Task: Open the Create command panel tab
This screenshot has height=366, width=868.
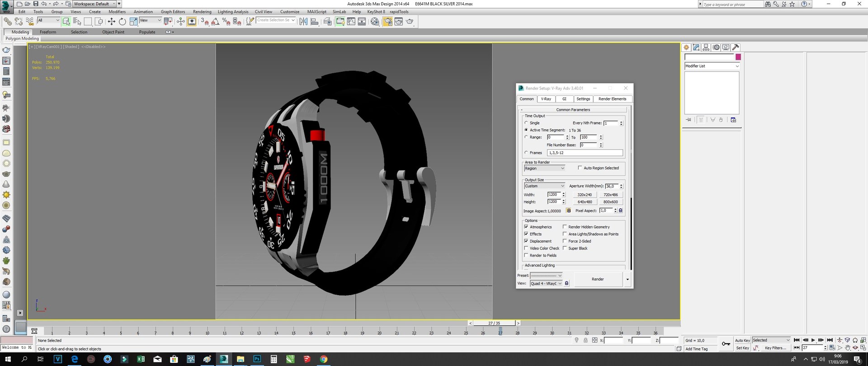Action: (686, 47)
